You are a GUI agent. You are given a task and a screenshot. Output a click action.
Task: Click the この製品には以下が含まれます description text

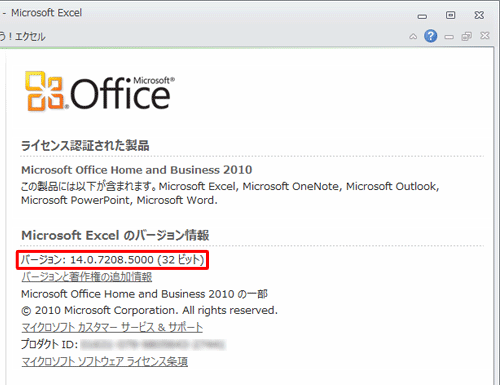pos(230,193)
